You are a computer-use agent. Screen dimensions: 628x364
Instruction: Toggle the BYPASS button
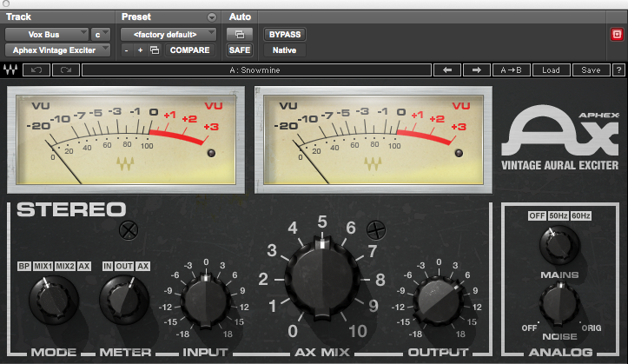(285, 35)
